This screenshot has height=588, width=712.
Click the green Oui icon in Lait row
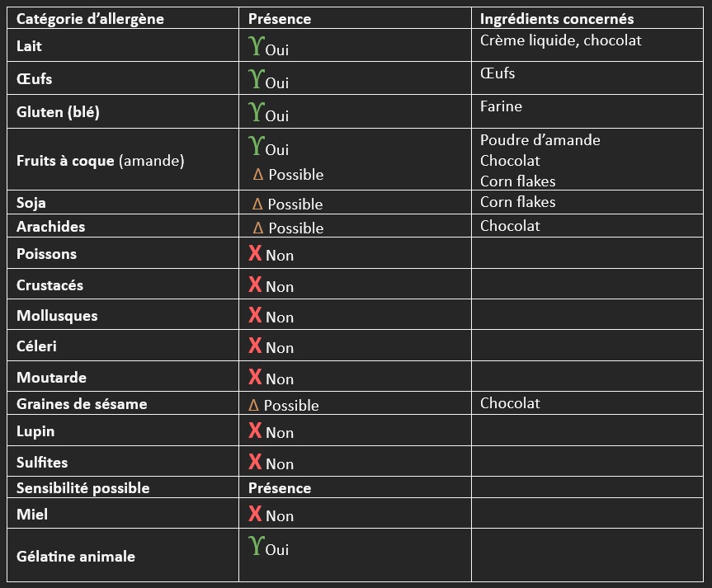257,46
